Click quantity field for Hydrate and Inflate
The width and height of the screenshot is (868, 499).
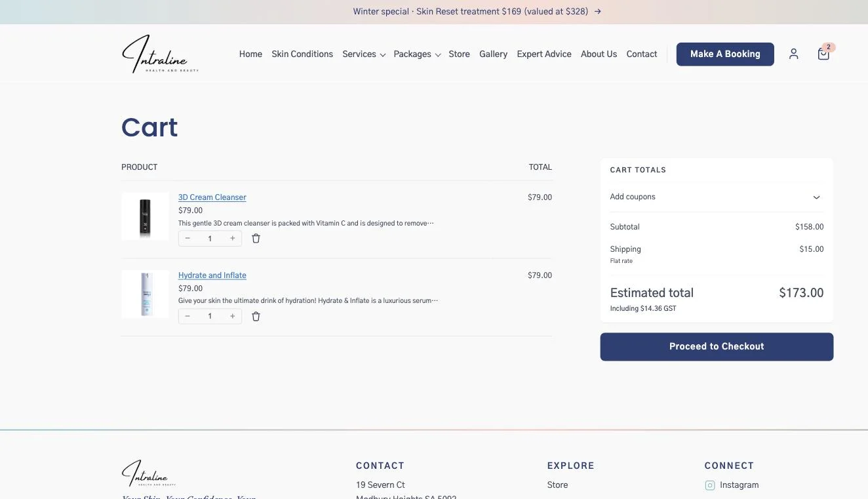[210, 317]
